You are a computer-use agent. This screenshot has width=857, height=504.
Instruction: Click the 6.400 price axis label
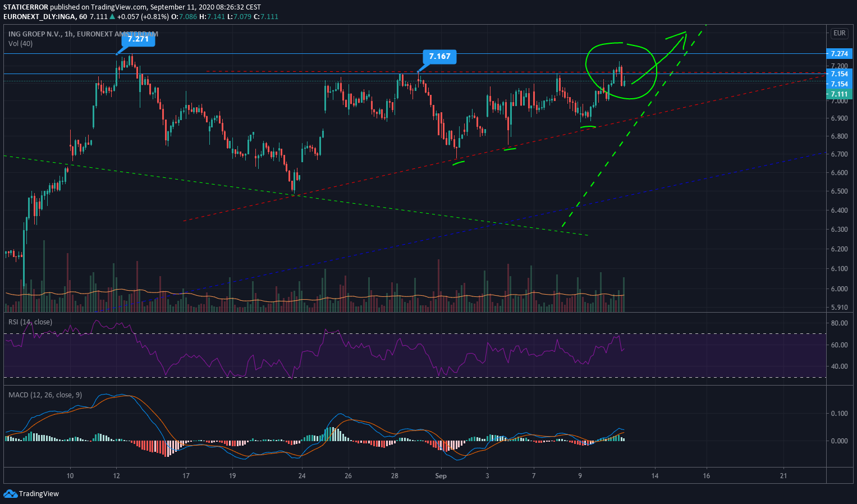pyautogui.click(x=840, y=210)
